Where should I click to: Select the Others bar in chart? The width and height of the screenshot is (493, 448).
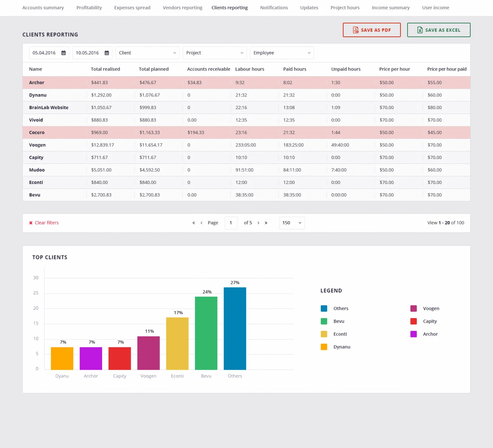point(235,328)
